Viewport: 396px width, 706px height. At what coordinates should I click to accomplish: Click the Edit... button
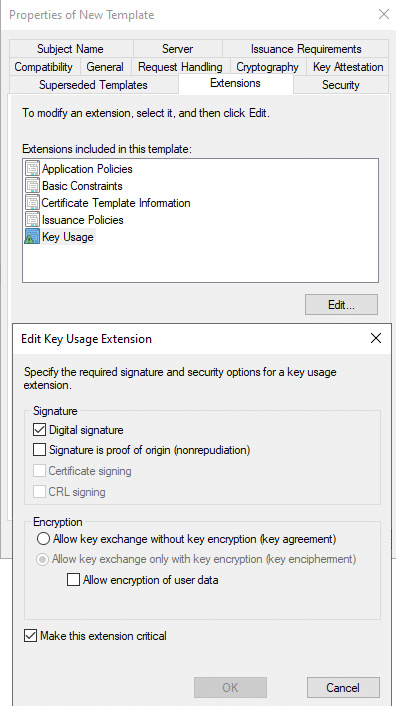341,305
